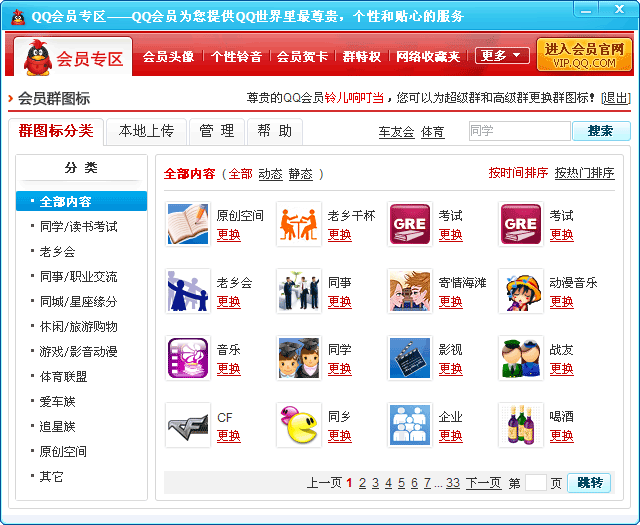Select 其它 category
The width and height of the screenshot is (640, 525).
[x=51, y=477]
